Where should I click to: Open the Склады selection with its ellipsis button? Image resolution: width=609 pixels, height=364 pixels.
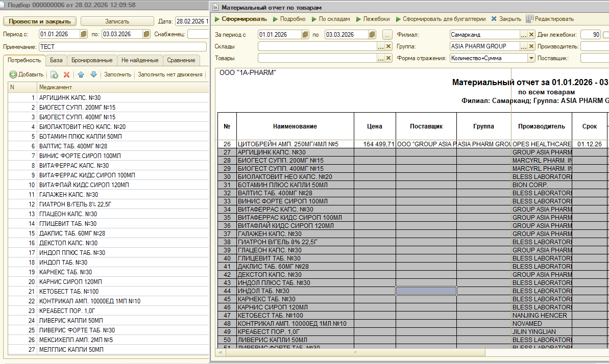[x=380, y=46]
